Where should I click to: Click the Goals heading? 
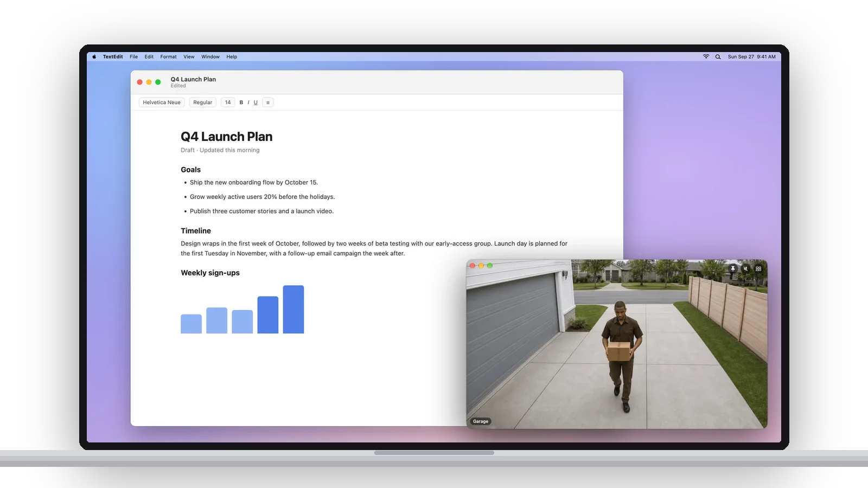191,170
